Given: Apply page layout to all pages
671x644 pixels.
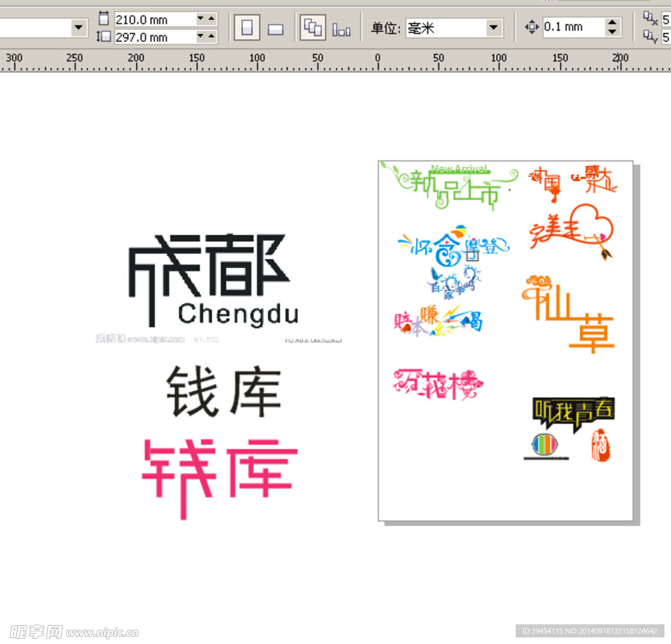Looking at the screenshot, I should point(313,28).
